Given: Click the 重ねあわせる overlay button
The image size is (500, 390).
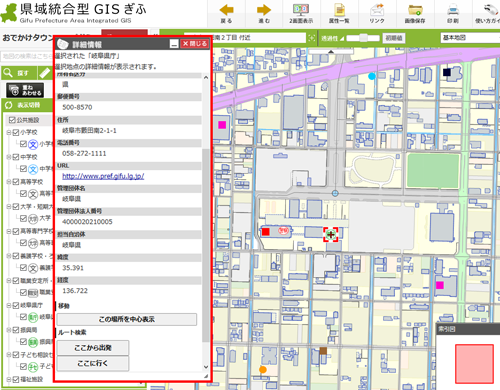Looking at the screenshot, I should (x=25, y=90).
